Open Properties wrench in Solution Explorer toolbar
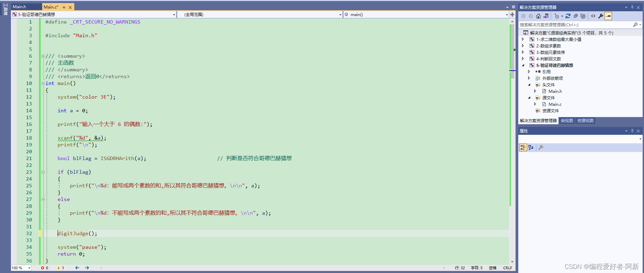This screenshot has width=644, height=273. coord(601,16)
